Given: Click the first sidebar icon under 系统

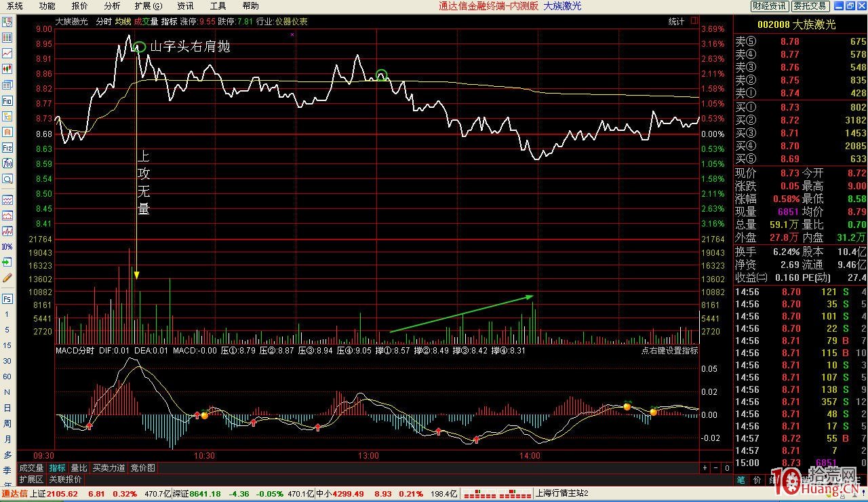Looking at the screenshot, I should [7, 22].
